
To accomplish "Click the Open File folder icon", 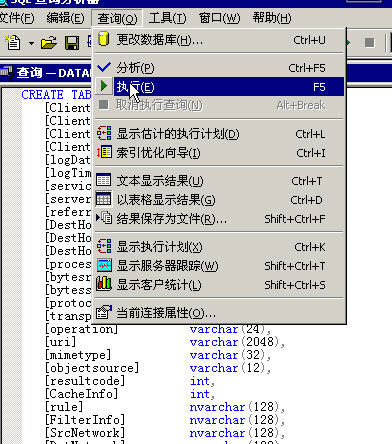I will [x=49, y=43].
